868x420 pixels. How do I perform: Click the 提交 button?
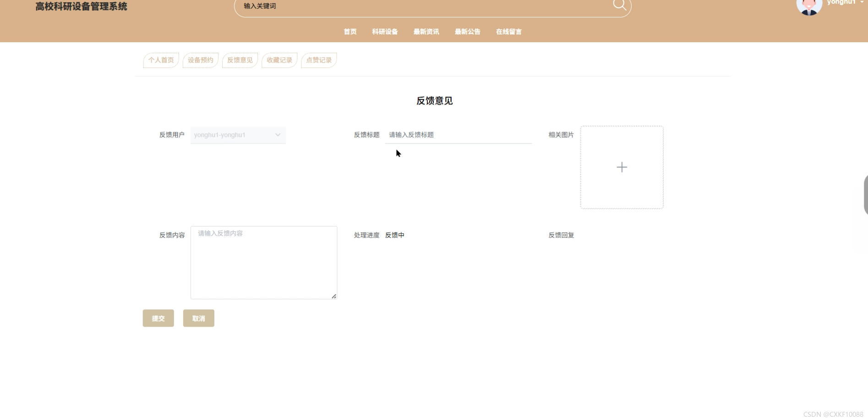[158, 318]
